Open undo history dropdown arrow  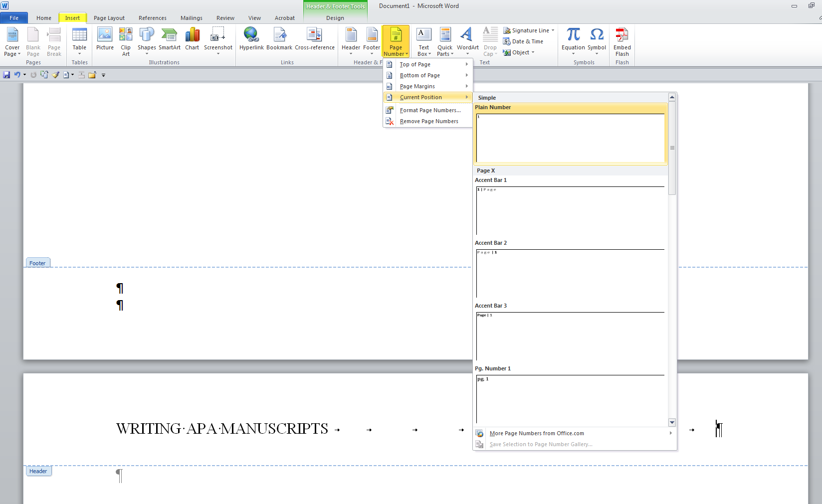click(24, 75)
